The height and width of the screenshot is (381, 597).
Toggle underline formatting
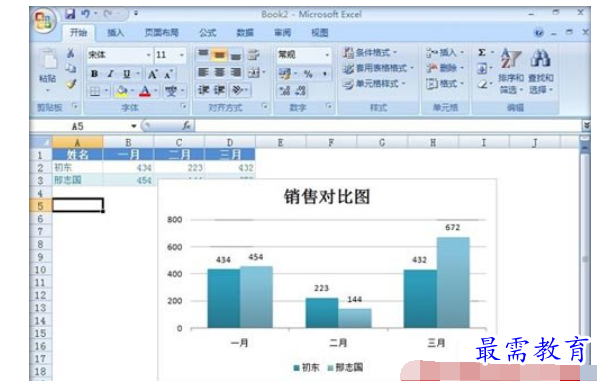pos(126,73)
